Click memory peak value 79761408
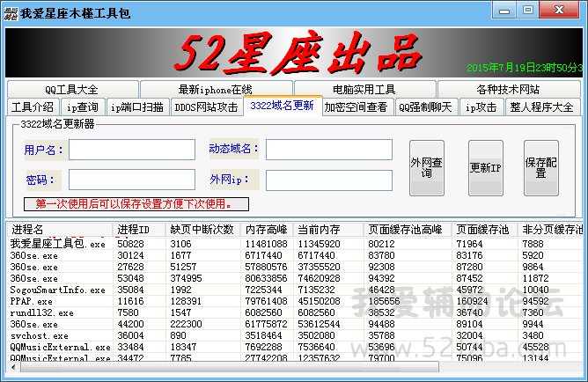The height and width of the screenshot is (382, 588). 266,301
